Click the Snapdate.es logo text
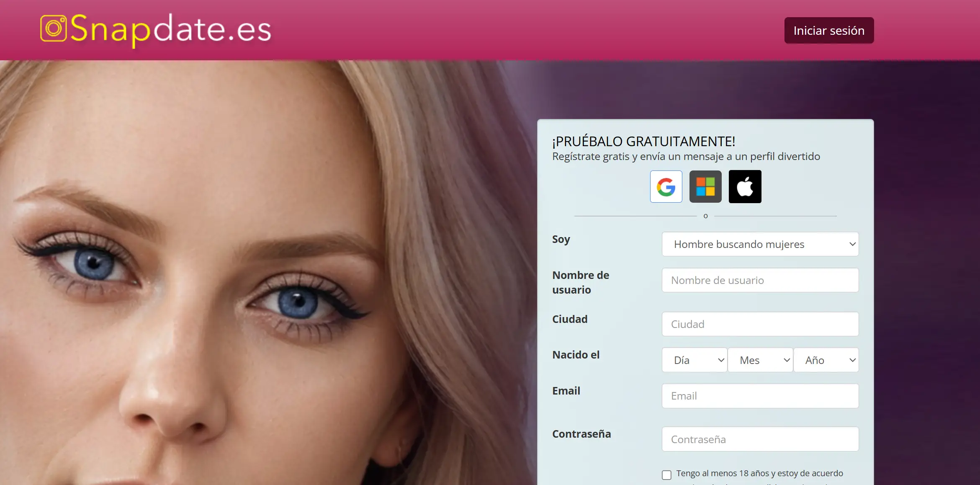Image resolution: width=980 pixels, height=485 pixels. tap(171, 29)
